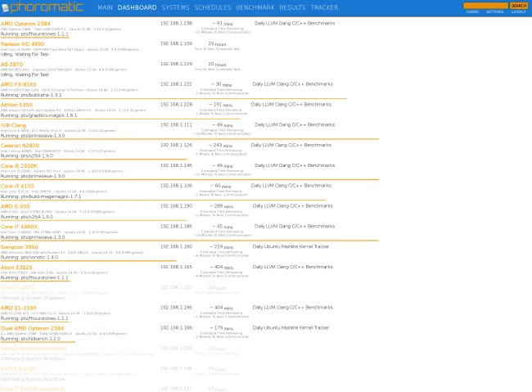Open the Celeron N2820 system
The width and height of the screenshot is (532, 392).
[x=20, y=146]
